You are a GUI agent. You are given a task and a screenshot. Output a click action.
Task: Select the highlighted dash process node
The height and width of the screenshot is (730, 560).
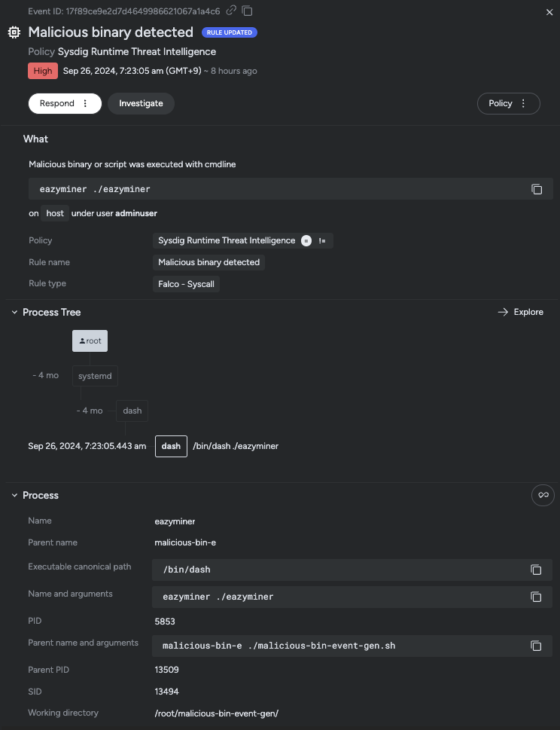point(171,446)
